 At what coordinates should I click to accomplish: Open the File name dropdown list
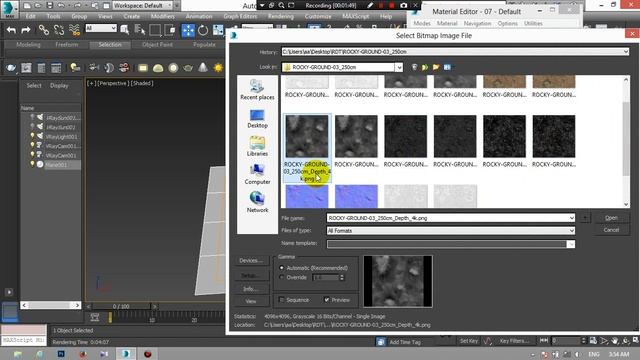(x=571, y=218)
